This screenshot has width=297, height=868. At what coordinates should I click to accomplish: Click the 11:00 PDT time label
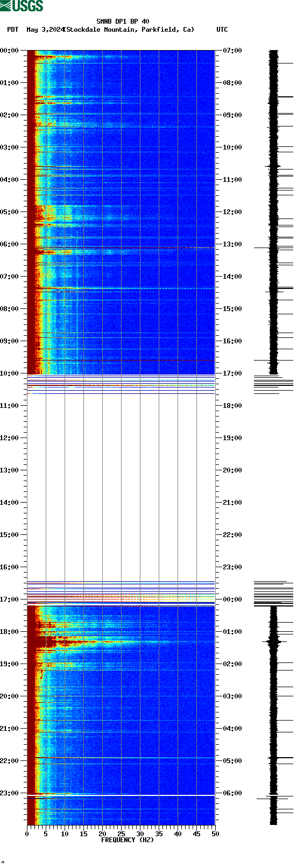point(9,406)
